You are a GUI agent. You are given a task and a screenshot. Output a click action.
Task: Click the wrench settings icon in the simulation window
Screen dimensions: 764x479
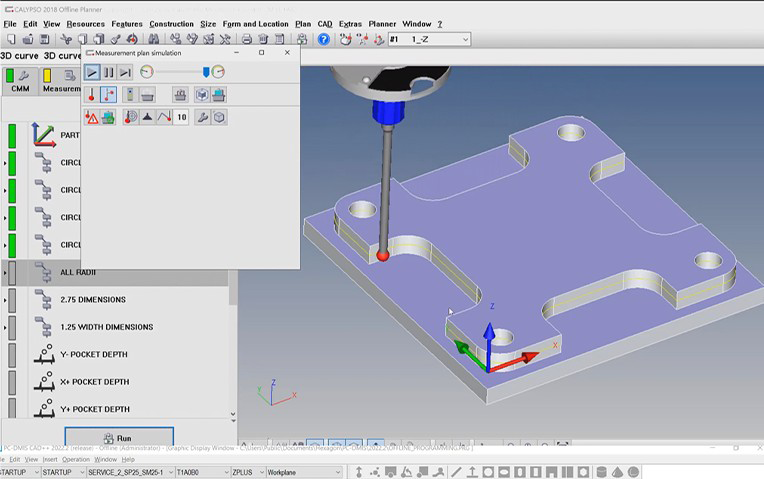coord(203,117)
